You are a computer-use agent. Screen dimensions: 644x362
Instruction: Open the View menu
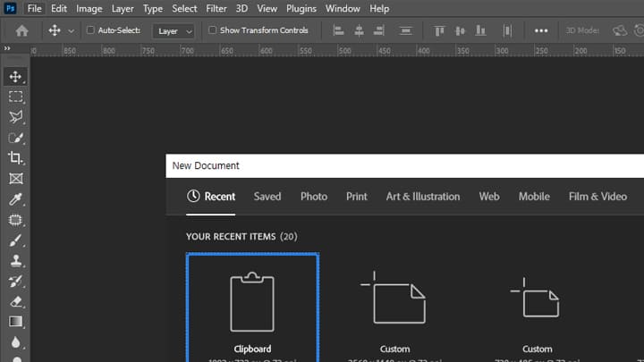pyautogui.click(x=267, y=9)
